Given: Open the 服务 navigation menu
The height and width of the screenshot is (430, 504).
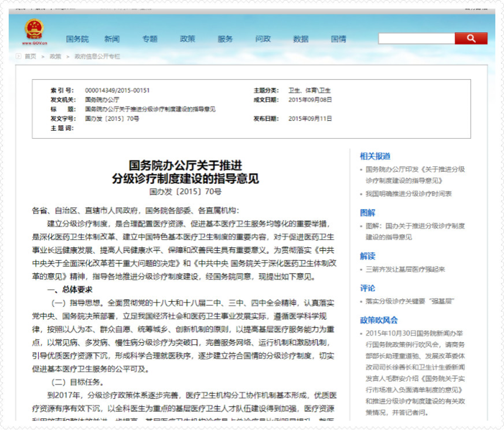Looking at the screenshot, I should point(225,39).
